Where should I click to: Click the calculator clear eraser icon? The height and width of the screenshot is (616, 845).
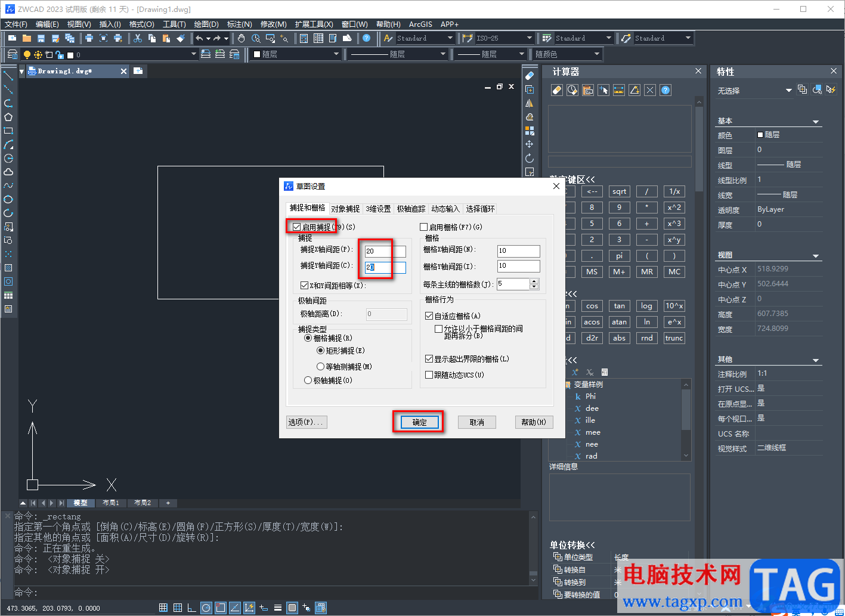556,90
